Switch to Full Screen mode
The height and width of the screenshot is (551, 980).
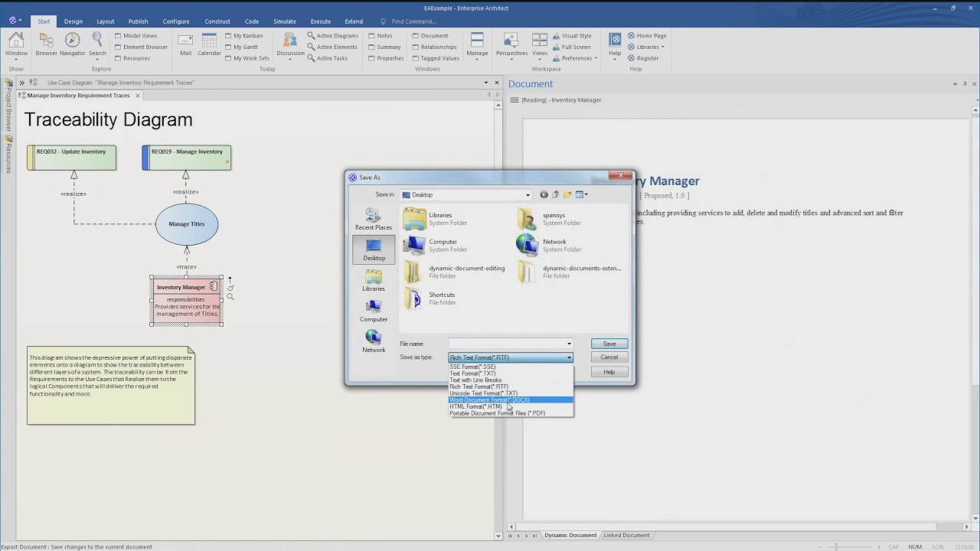(570, 47)
